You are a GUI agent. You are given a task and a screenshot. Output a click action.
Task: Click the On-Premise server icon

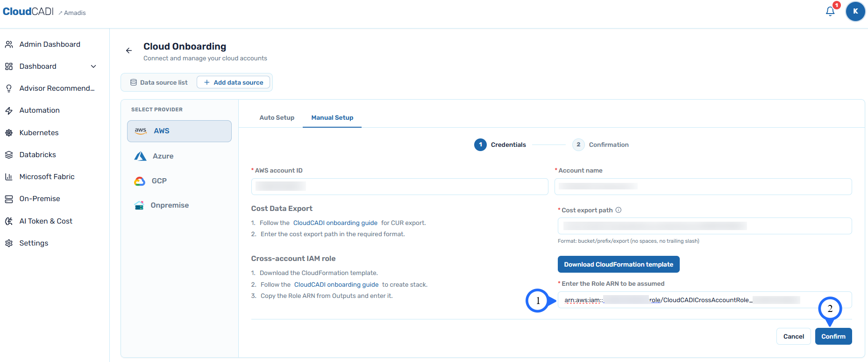tap(9, 199)
